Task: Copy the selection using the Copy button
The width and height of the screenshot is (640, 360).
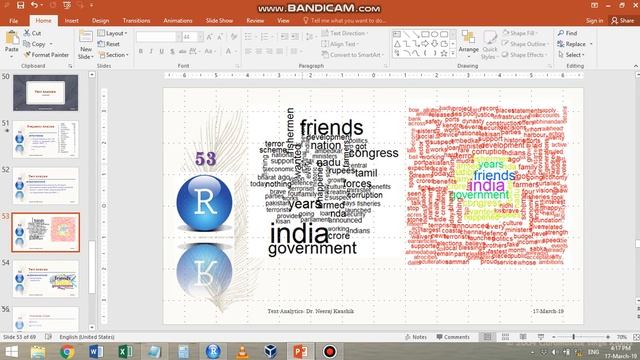Action: [x=35, y=44]
